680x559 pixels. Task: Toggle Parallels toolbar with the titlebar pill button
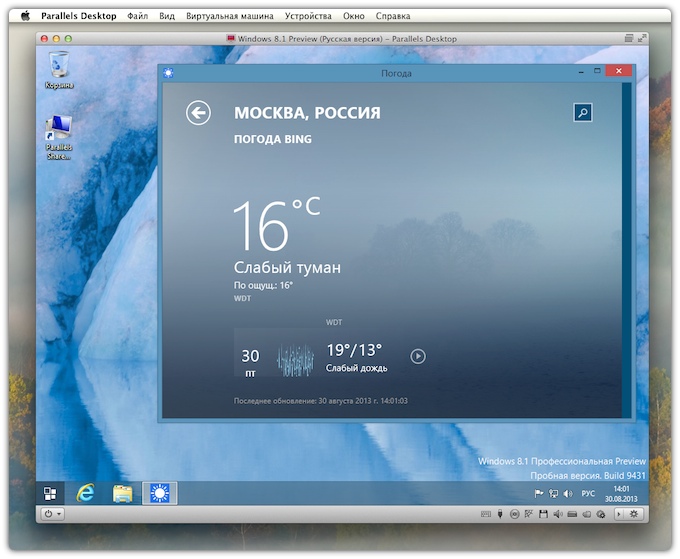point(628,38)
